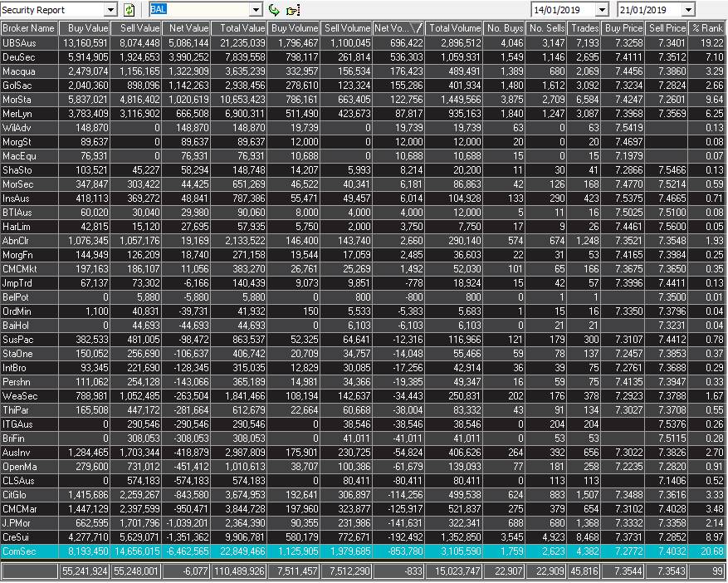Viewport: 728px width, 583px height.
Task: Select the Macqua broker name
Action: tap(19, 71)
